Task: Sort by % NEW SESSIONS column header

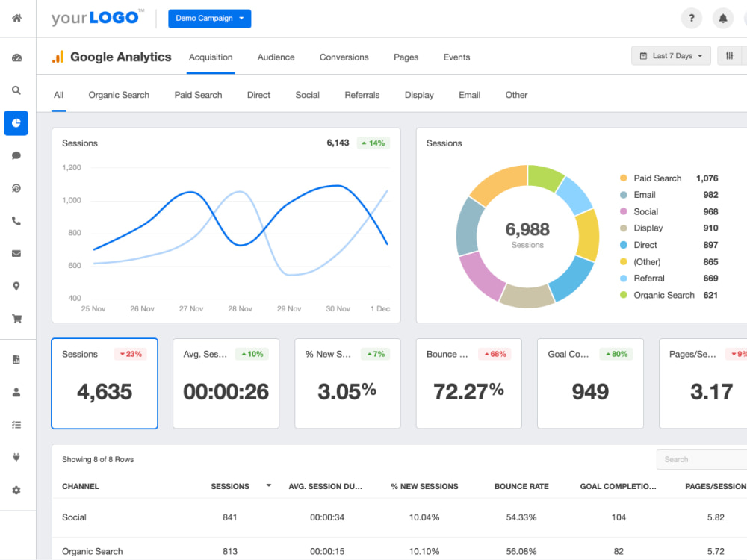Action: click(x=424, y=486)
